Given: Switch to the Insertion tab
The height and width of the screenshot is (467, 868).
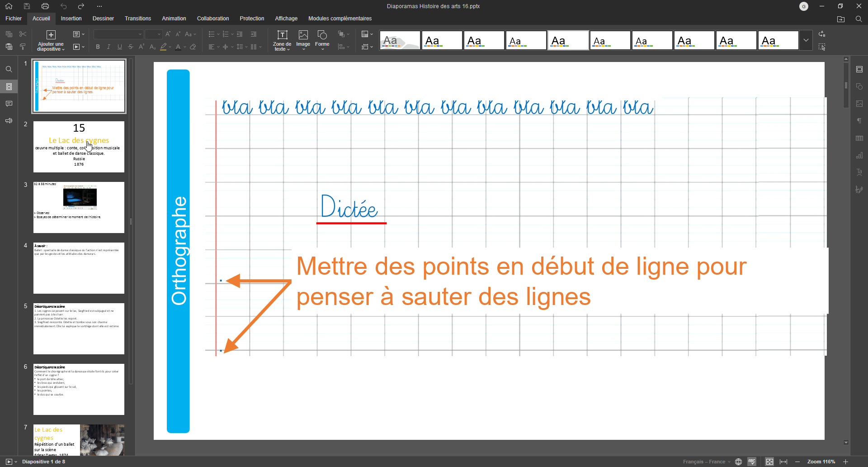Looking at the screenshot, I should click(x=71, y=19).
